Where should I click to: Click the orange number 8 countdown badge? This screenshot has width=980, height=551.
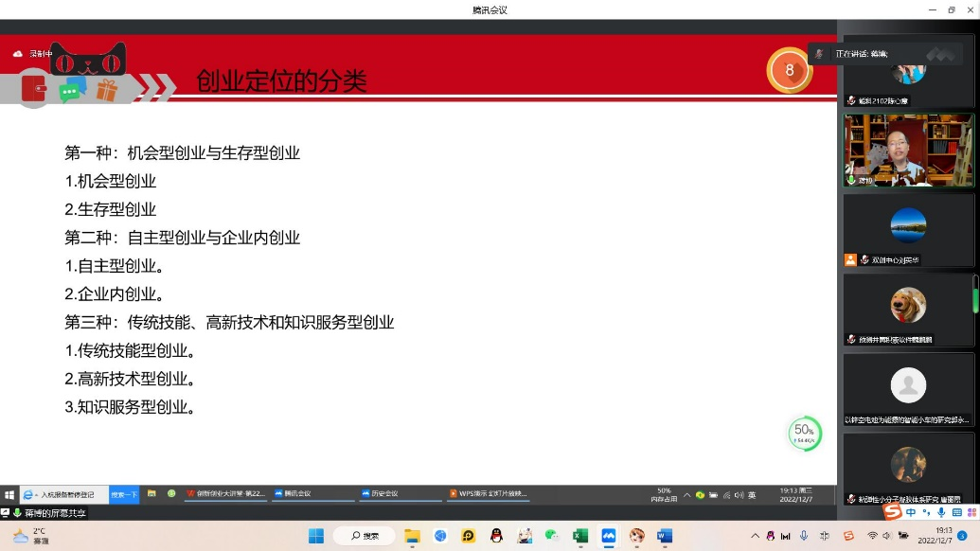(x=790, y=70)
